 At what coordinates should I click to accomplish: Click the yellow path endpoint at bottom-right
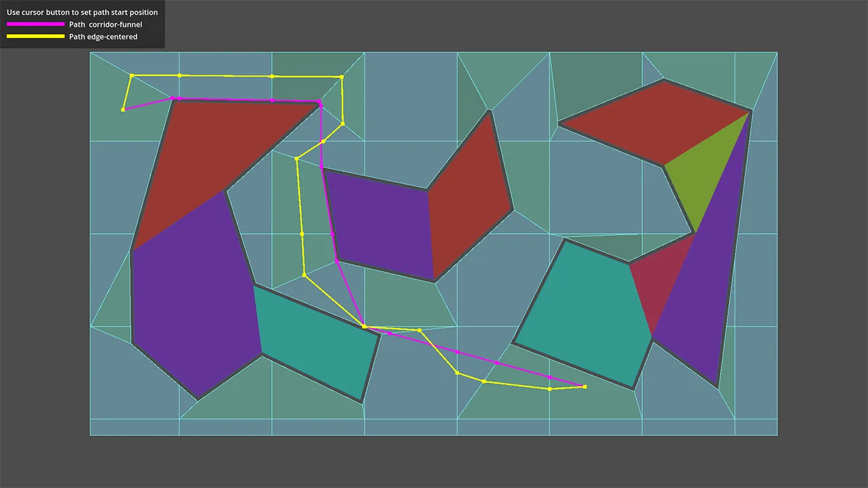pos(585,387)
